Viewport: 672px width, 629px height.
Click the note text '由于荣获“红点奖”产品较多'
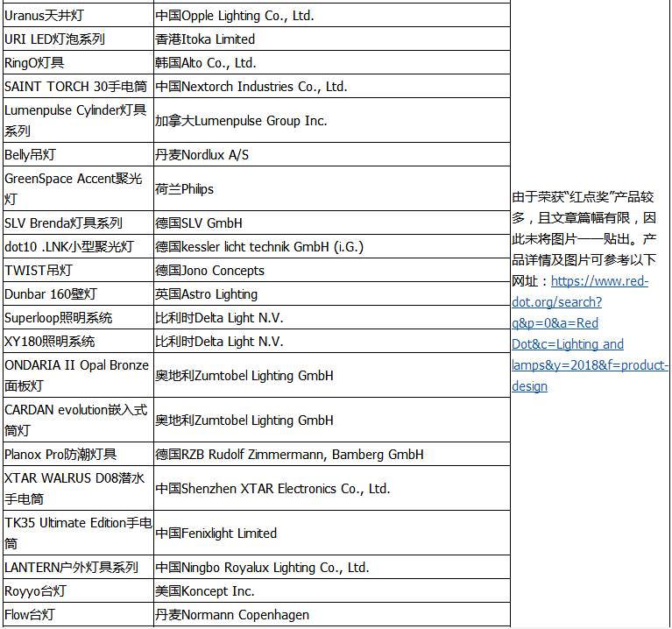tap(583, 208)
